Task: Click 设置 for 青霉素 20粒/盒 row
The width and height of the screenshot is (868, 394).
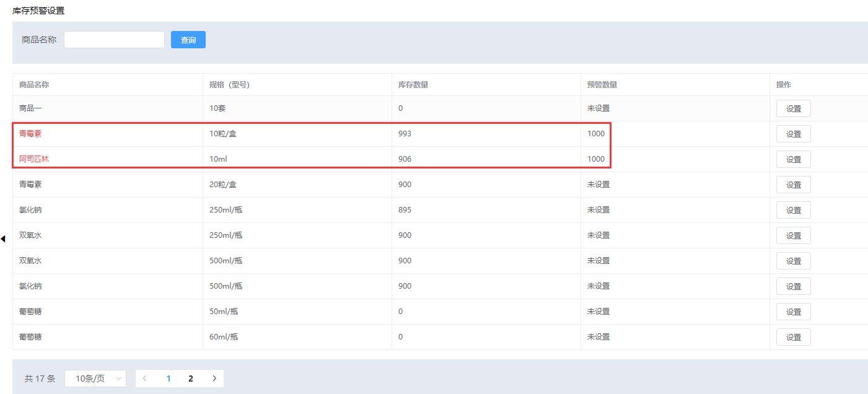Action: pos(793,185)
